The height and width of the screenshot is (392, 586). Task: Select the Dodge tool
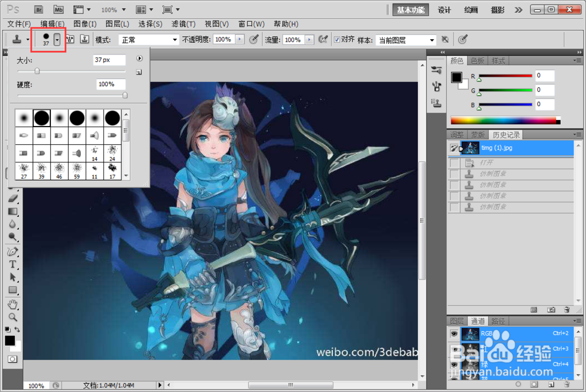13,237
